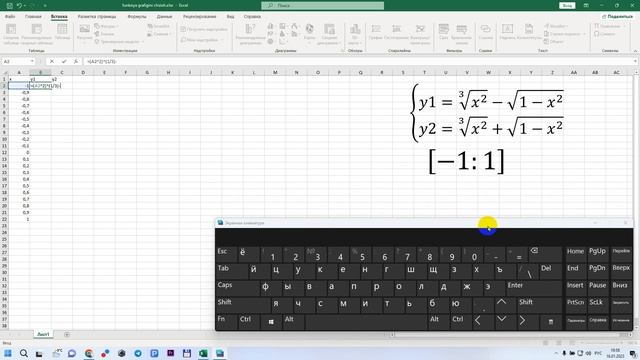The image size is (640, 360).
Task: Cancel formula entry with the X icon
Action: coord(52,61)
